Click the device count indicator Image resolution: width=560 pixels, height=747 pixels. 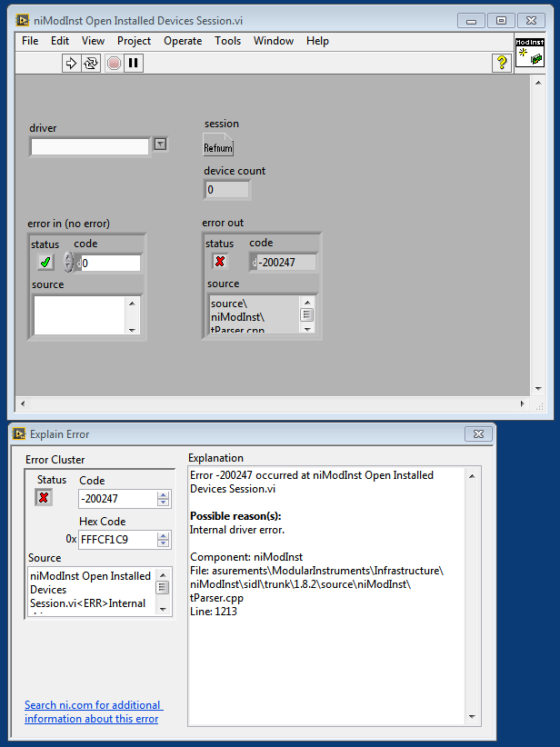coord(227,190)
